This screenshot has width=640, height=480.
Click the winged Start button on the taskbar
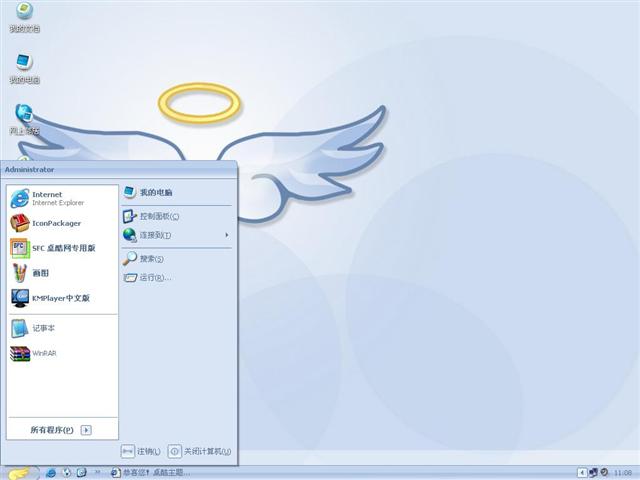point(20,473)
